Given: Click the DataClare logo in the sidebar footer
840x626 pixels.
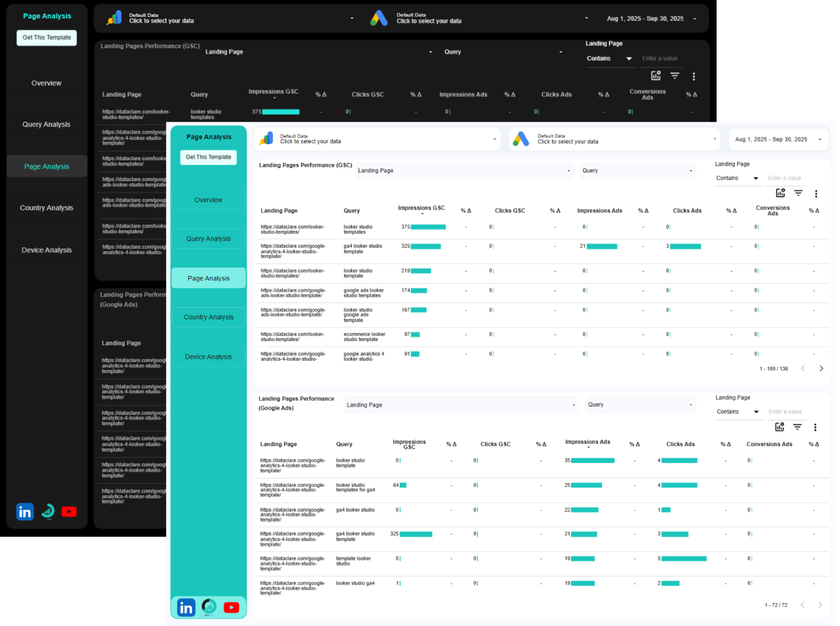Looking at the screenshot, I should point(209,607).
